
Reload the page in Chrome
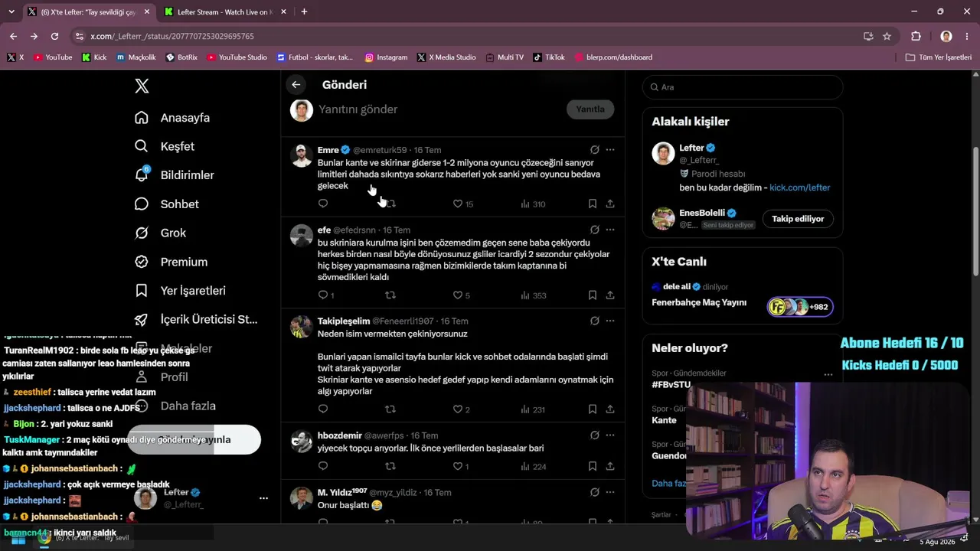(54, 36)
